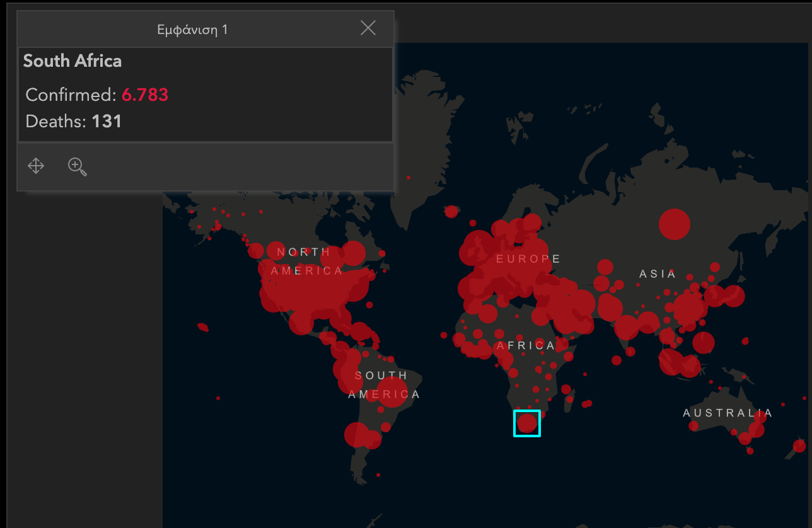Close the South Africa popup window
This screenshot has height=528, width=812.
coord(368,28)
